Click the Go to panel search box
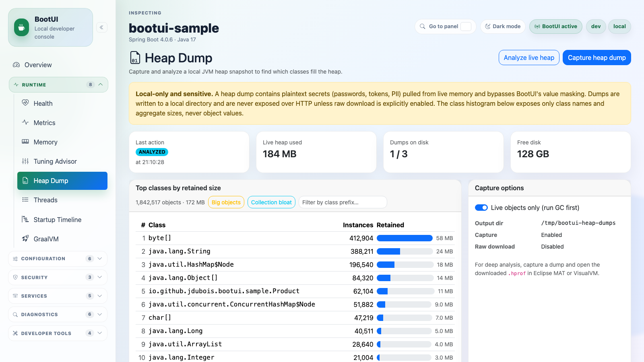644x362 pixels. coord(445,27)
